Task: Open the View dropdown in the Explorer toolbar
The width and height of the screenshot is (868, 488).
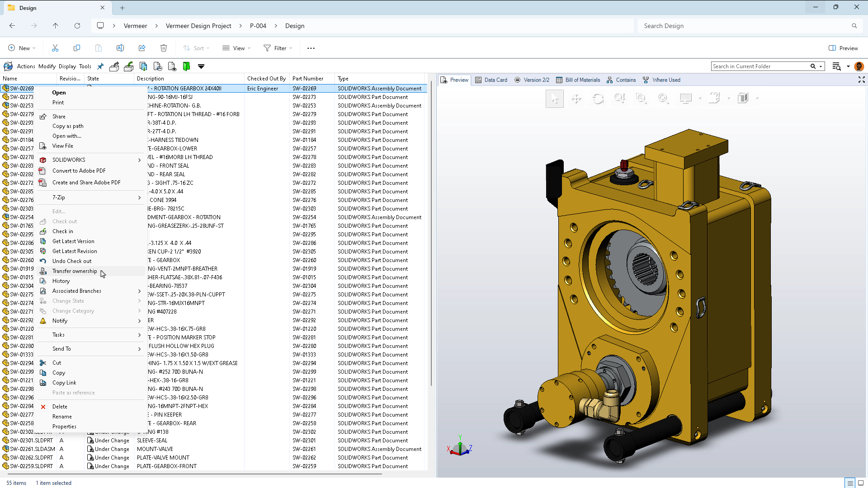Action: click(x=236, y=48)
